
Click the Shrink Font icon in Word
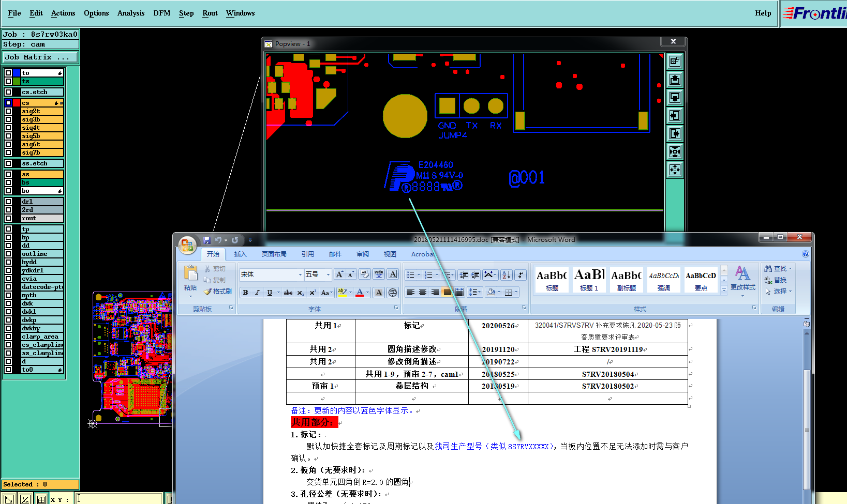pyautogui.click(x=350, y=274)
